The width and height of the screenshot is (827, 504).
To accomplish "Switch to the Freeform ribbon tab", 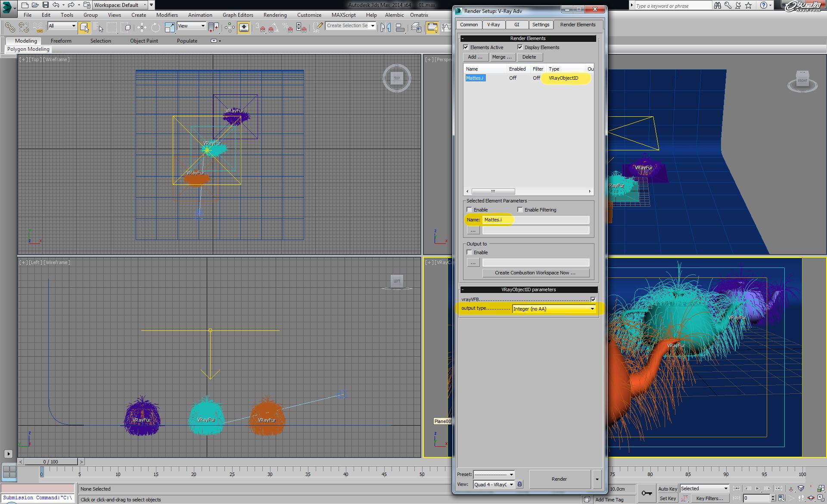I will (61, 41).
